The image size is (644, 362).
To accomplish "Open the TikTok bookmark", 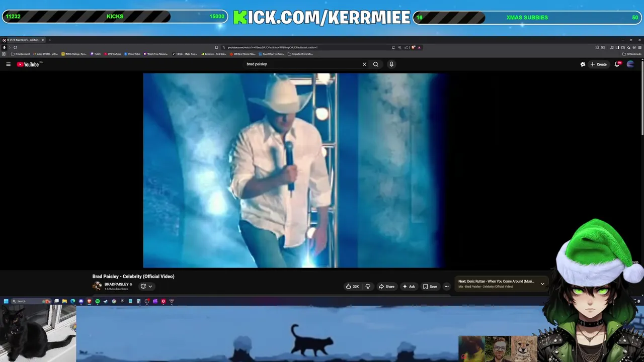I will [185, 54].
